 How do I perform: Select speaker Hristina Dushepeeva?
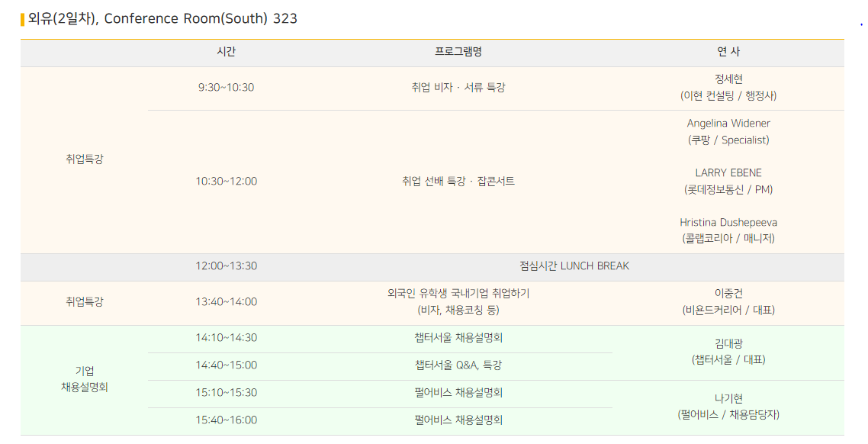tap(728, 223)
